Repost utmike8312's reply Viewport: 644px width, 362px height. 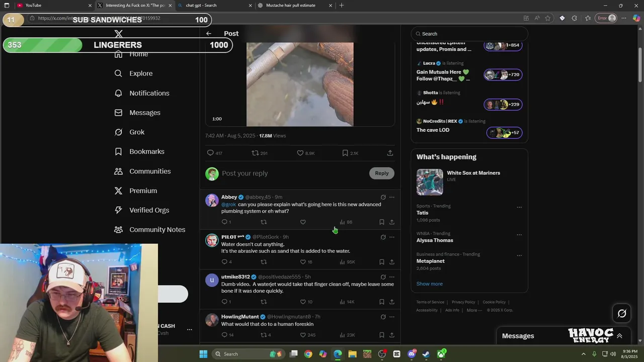click(x=264, y=302)
